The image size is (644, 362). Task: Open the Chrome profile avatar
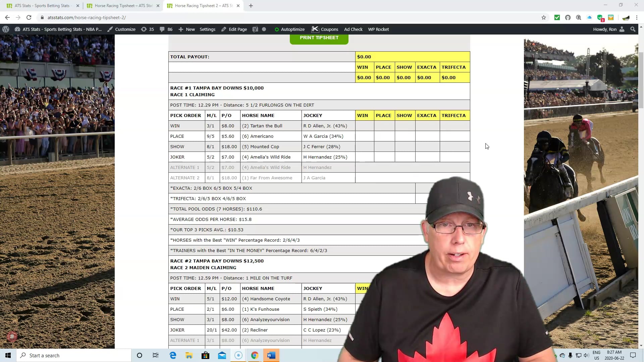pyautogui.click(x=626, y=17)
